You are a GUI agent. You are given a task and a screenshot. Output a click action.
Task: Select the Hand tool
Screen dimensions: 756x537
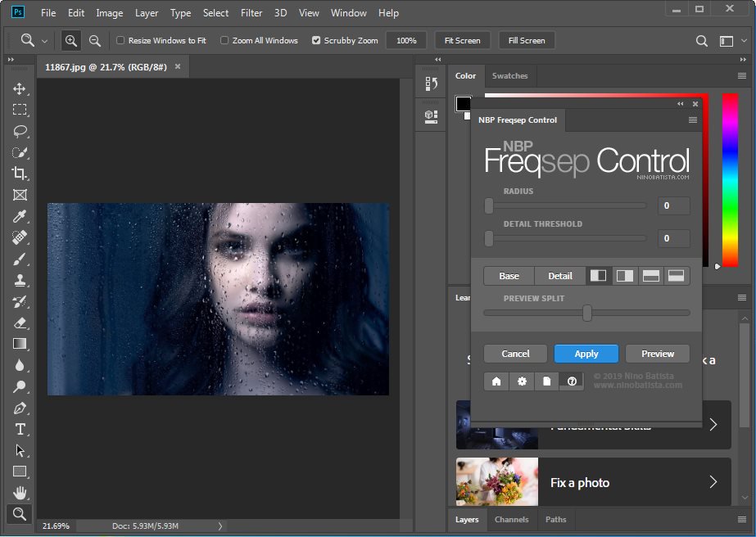click(20, 493)
